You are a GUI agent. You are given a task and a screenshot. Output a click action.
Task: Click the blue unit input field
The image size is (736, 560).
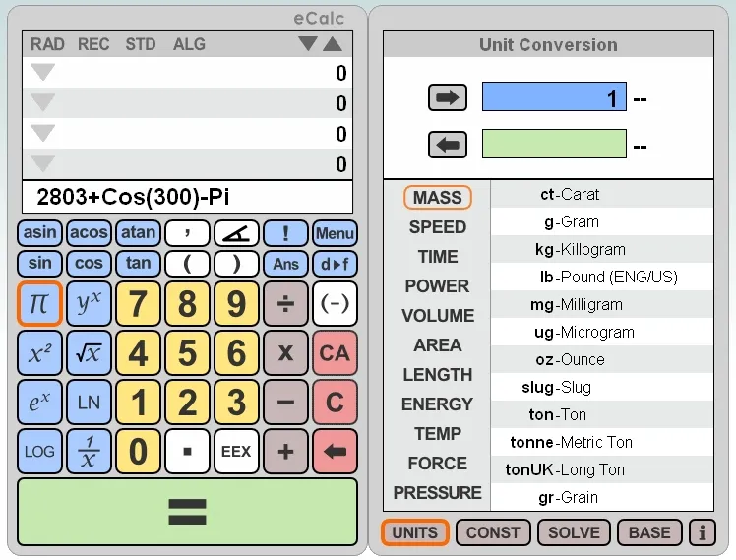554,96
